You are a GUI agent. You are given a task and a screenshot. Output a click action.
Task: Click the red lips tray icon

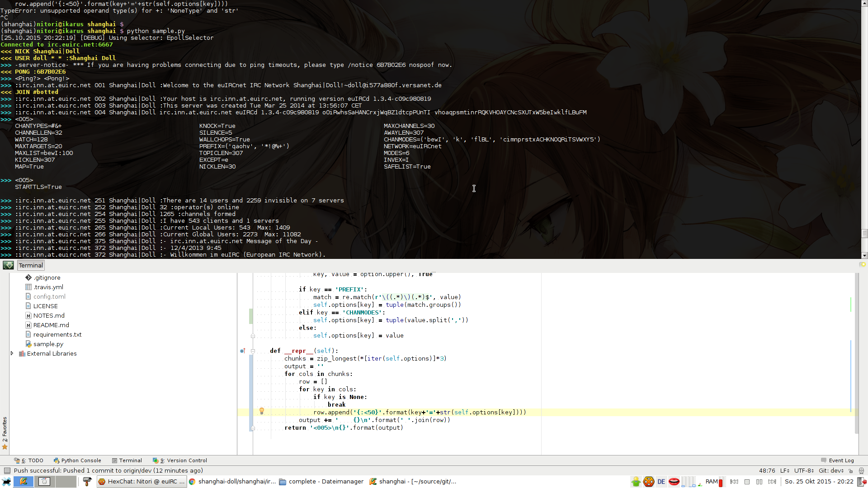(x=674, y=482)
